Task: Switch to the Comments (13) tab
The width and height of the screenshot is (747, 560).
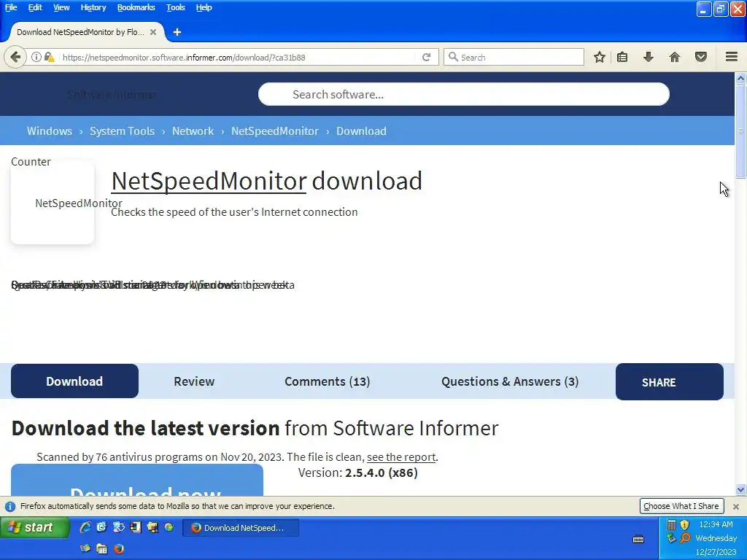Action: pos(328,381)
